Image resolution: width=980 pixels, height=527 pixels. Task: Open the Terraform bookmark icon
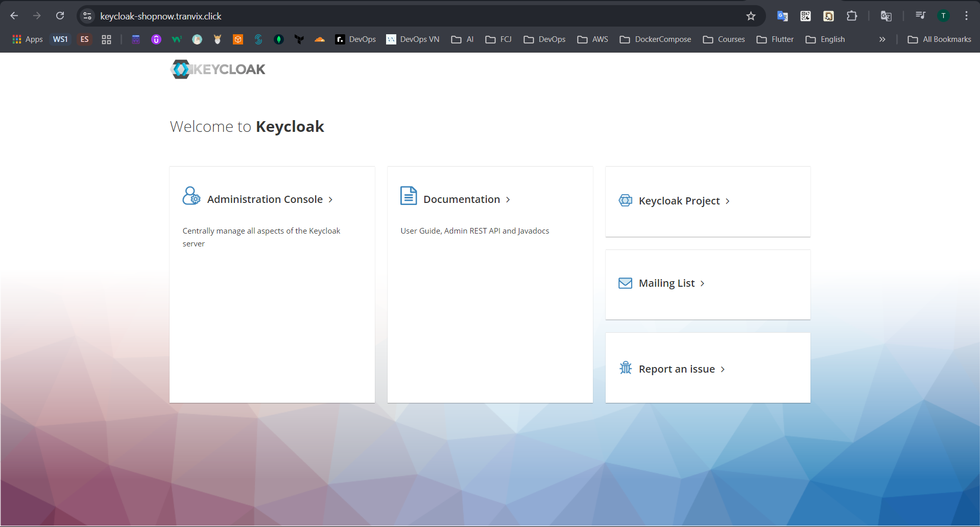(x=299, y=39)
